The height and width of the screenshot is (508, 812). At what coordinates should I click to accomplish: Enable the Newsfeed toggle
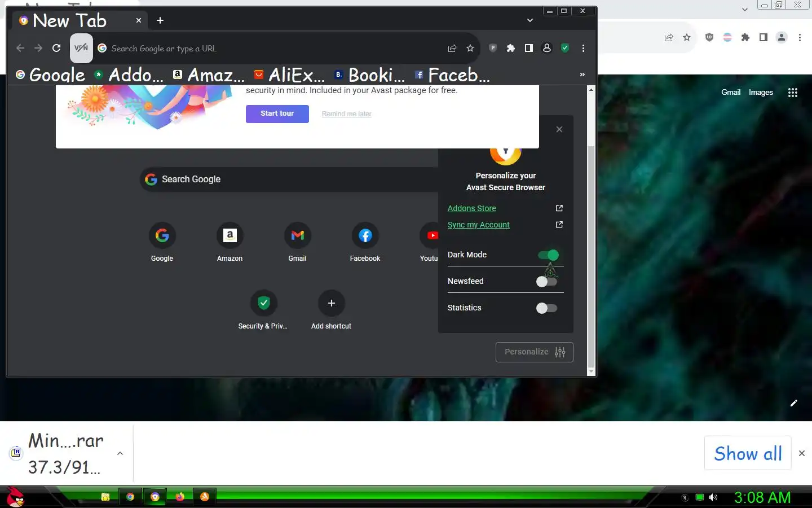546,282
